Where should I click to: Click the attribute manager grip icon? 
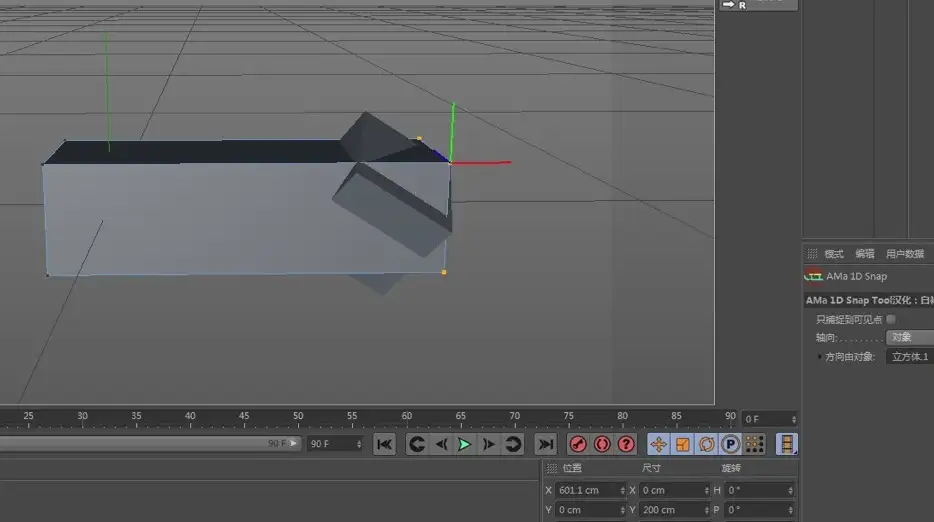coord(812,254)
